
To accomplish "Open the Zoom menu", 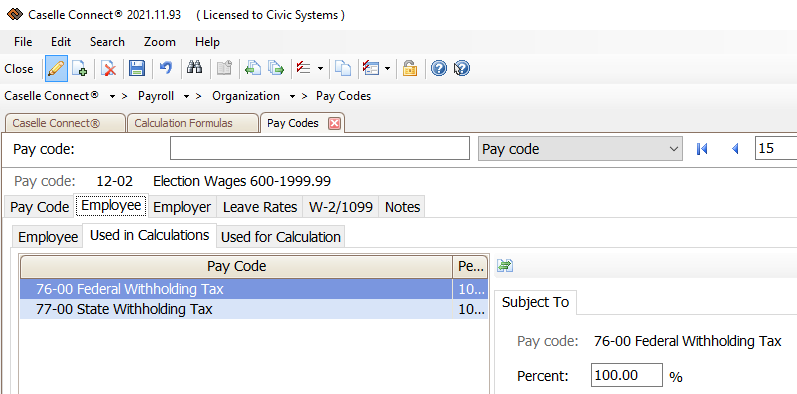I will point(160,42).
